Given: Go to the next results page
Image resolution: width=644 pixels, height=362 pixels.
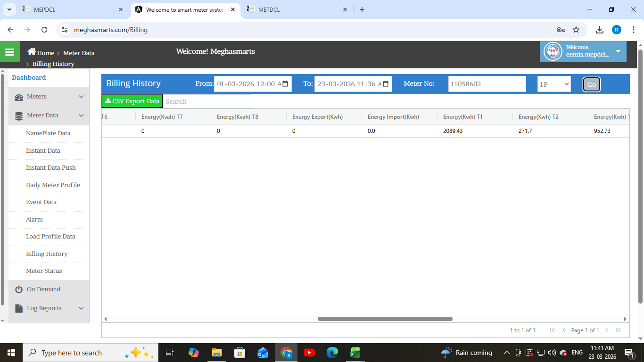Looking at the screenshot, I should click(607, 330).
